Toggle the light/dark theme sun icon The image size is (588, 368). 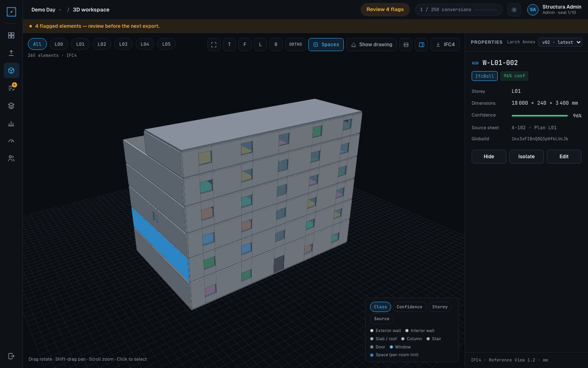click(514, 10)
